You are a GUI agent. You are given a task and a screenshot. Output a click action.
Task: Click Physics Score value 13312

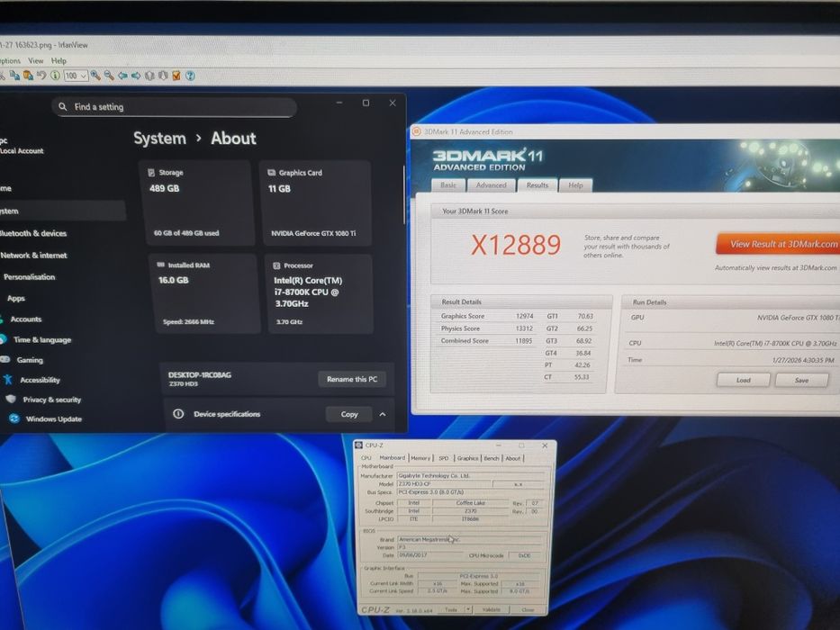pos(524,328)
